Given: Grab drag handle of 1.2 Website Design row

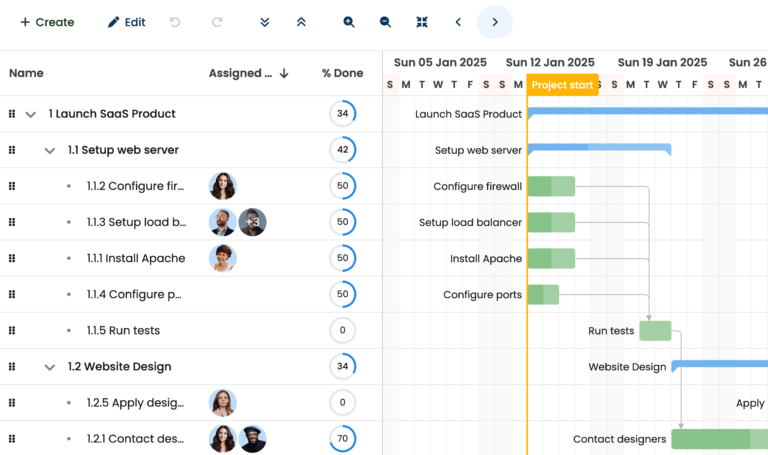Looking at the screenshot, I should (x=12, y=366).
